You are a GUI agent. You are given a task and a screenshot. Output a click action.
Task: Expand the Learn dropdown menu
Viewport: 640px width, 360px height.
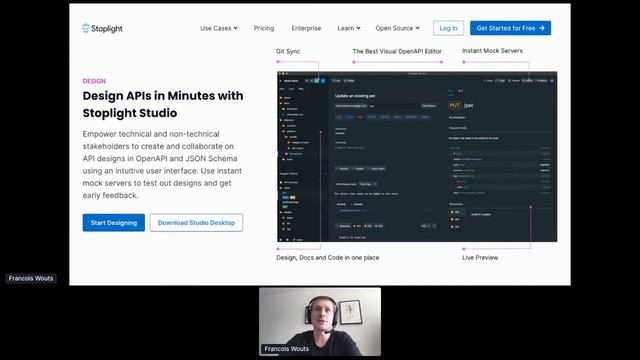click(x=349, y=28)
